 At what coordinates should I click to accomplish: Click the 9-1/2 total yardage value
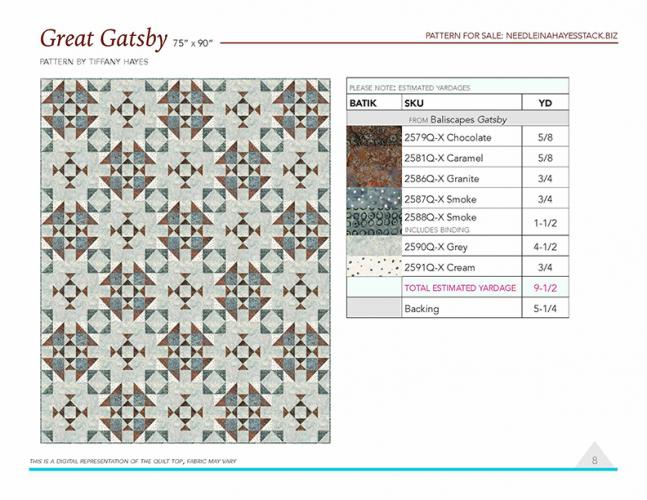click(545, 288)
